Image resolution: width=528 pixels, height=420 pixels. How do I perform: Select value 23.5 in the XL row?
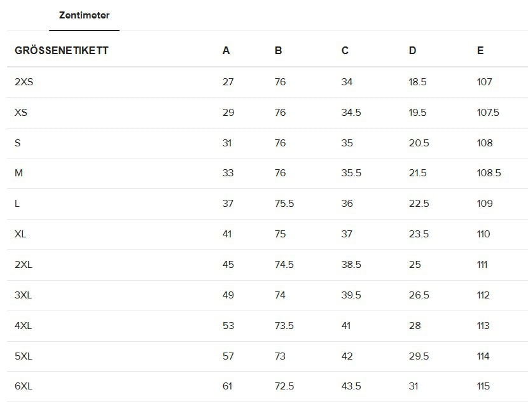[x=419, y=234]
